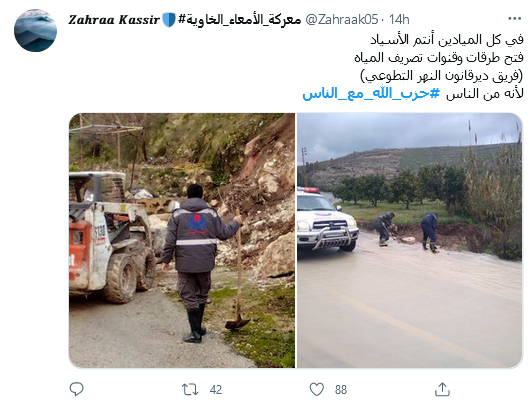Click the tweet text line فتح طرقات وقنوات
The width and height of the screenshot is (531, 406).
click(439, 58)
